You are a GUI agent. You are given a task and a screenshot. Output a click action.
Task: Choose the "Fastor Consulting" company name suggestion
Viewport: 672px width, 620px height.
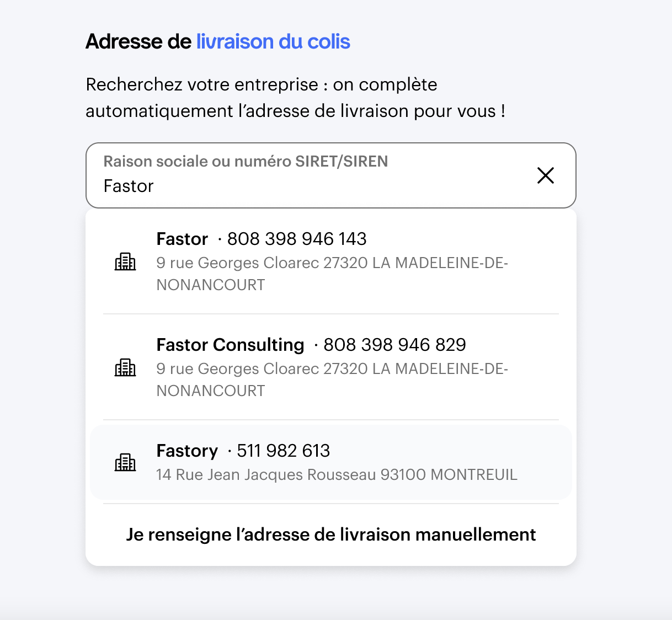[230, 345]
